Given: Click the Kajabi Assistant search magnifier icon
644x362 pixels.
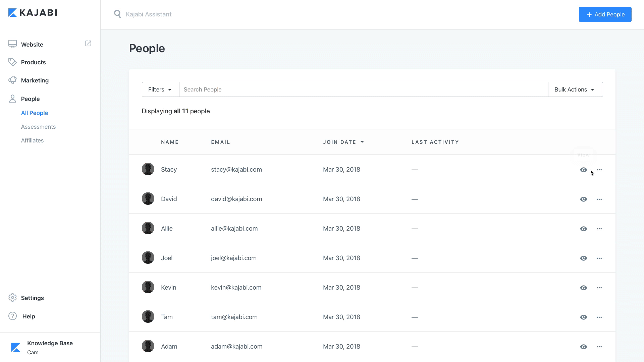Looking at the screenshot, I should pos(117,14).
